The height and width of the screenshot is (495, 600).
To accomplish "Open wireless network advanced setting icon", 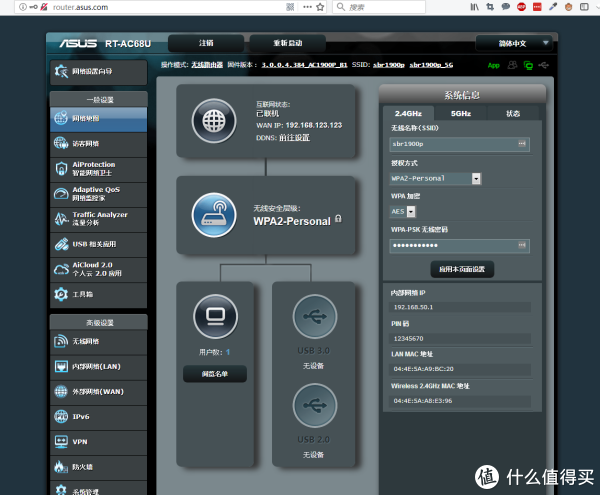I will click(61, 341).
